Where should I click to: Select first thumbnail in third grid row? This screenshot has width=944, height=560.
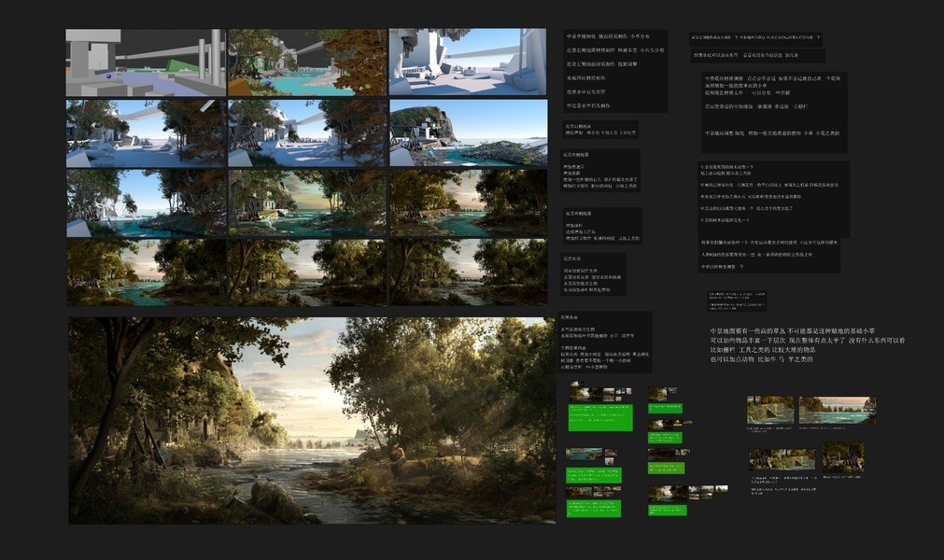coord(146,203)
